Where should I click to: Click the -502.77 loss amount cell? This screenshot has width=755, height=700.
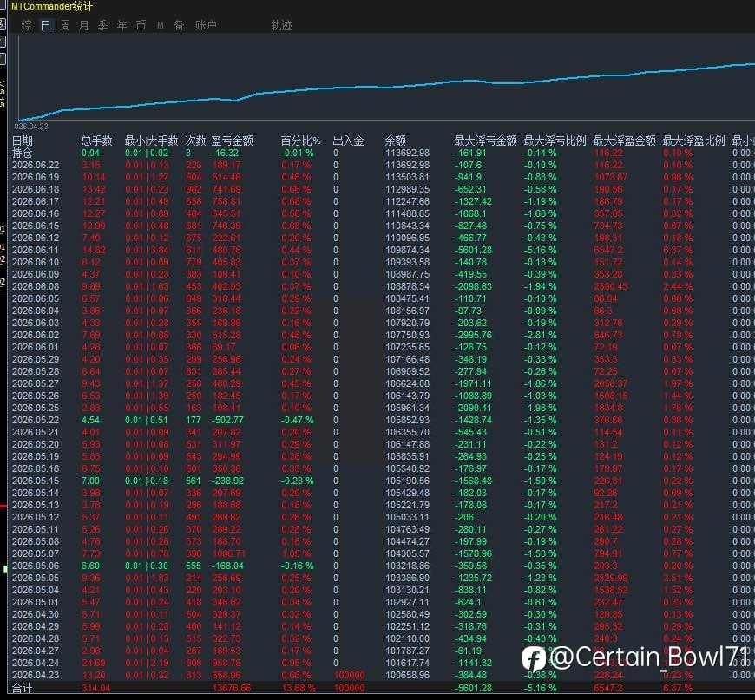click(x=227, y=420)
